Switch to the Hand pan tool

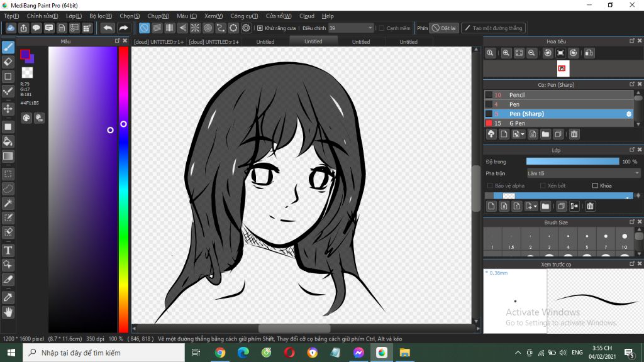(x=8, y=312)
